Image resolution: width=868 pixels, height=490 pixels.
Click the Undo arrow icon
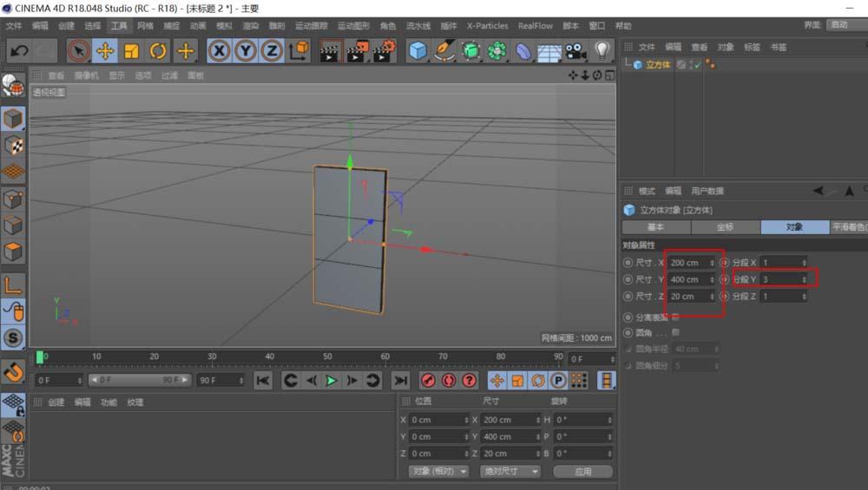tap(18, 51)
